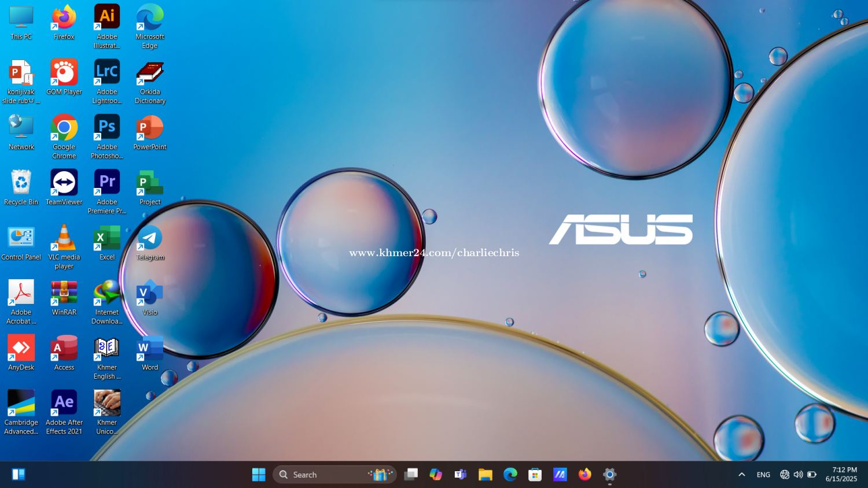Open Firefox from the taskbar

[585, 475]
